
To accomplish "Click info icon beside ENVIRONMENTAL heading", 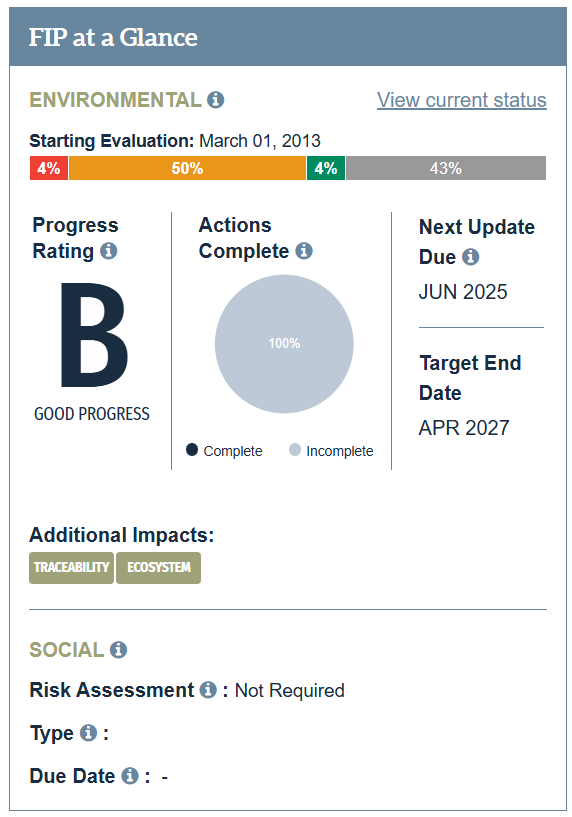I will [x=216, y=100].
